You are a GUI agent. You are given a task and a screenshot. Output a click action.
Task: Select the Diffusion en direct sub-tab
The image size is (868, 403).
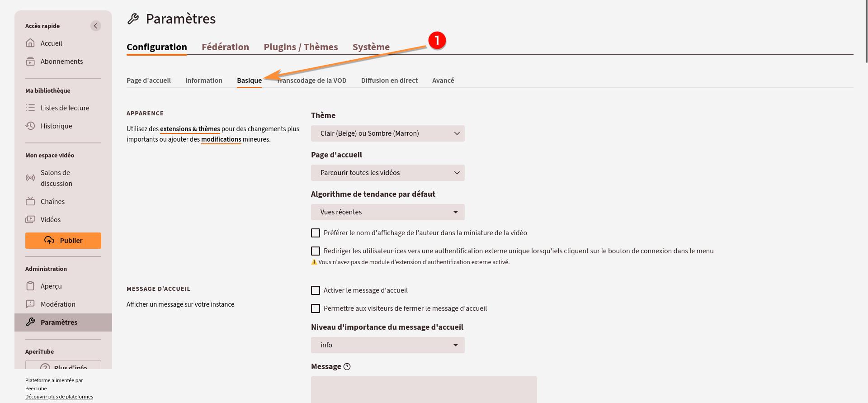click(389, 81)
